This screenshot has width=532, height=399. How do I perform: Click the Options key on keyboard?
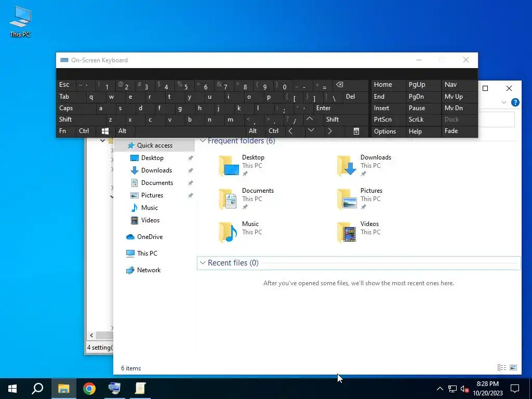tap(388, 131)
